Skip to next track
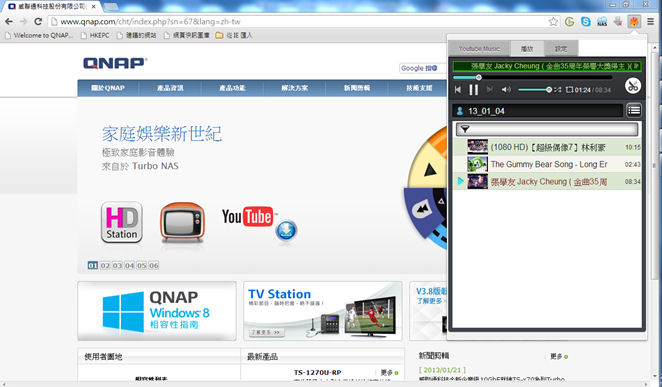This screenshot has height=387, width=662. (489, 89)
